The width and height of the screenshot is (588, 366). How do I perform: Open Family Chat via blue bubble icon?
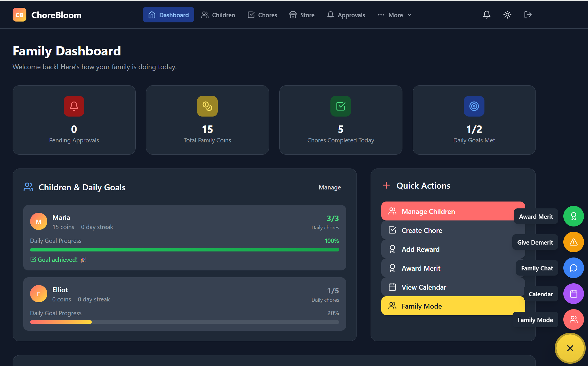[x=573, y=268]
